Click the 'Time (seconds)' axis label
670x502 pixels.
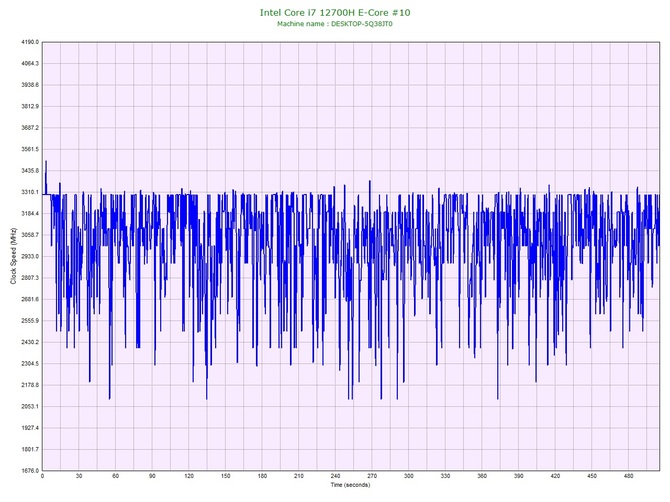tap(350, 485)
